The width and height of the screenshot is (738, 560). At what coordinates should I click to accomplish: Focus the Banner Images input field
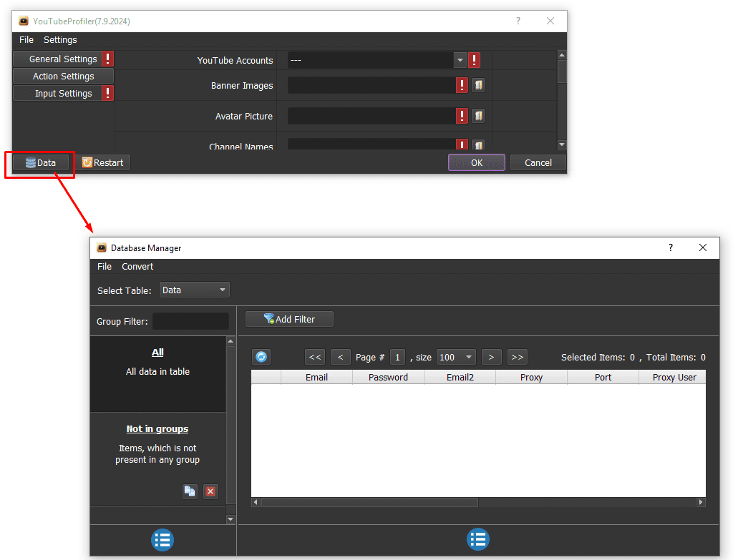(372, 85)
